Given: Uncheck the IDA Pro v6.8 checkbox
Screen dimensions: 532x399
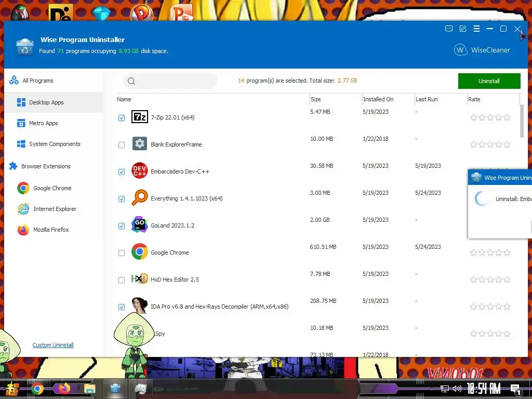Looking at the screenshot, I should tap(122, 307).
